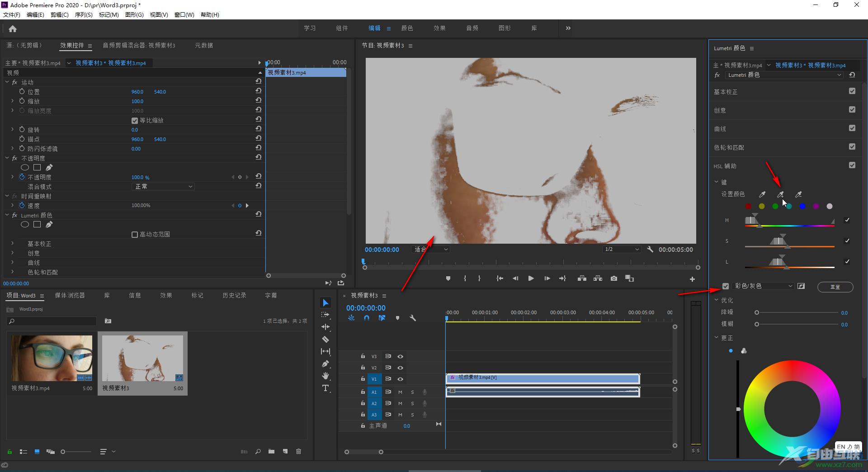Enable the 高动态范围 checkbox

[x=134, y=234]
